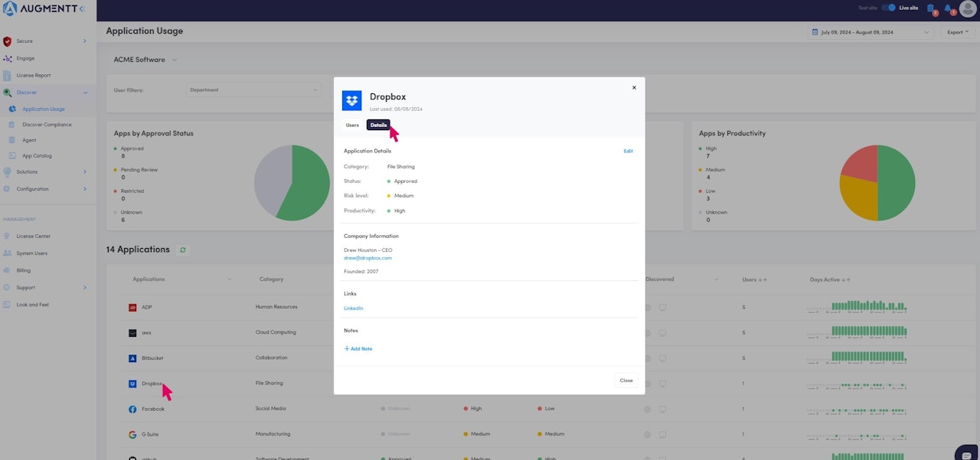Image resolution: width=980 pixels, height=460 pixels.
Task: Click the chat support bubble icon
Action: 966,453
